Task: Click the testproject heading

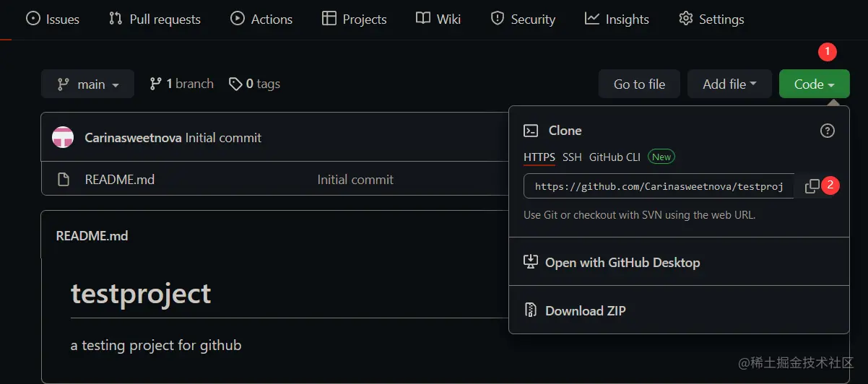Action: [x=141, y=294]
